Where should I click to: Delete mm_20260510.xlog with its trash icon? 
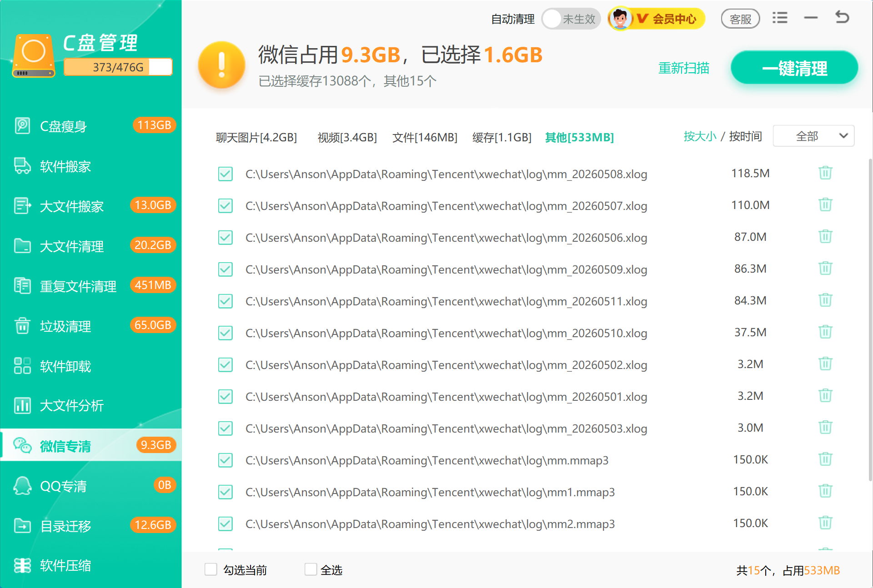click(825, 332)
